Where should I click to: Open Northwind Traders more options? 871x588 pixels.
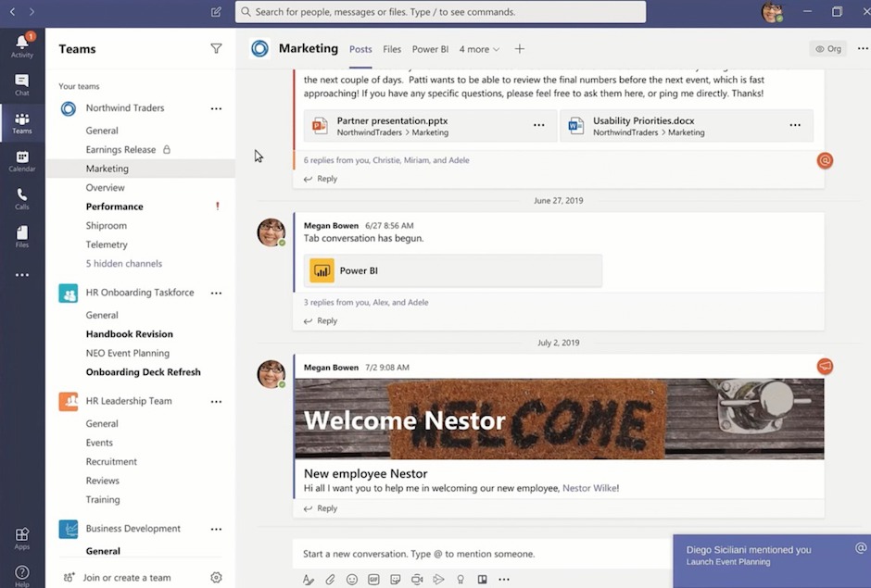tap(216, 109)
